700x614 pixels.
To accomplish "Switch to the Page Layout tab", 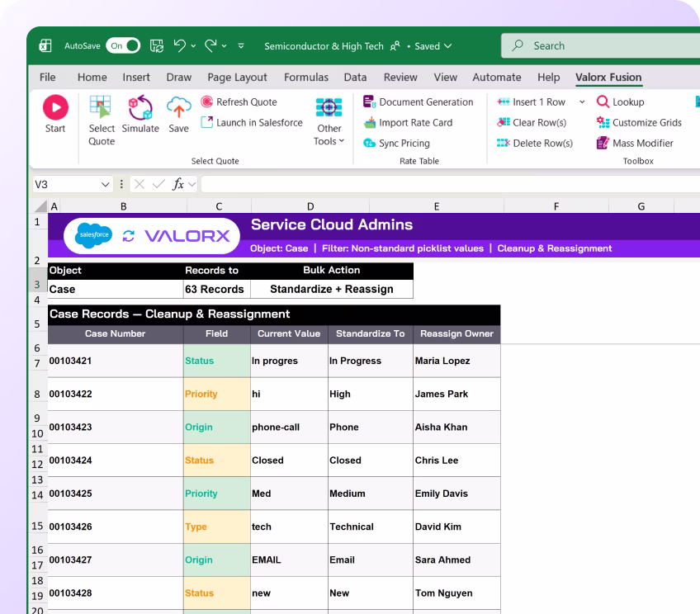I will coord(237,78).
